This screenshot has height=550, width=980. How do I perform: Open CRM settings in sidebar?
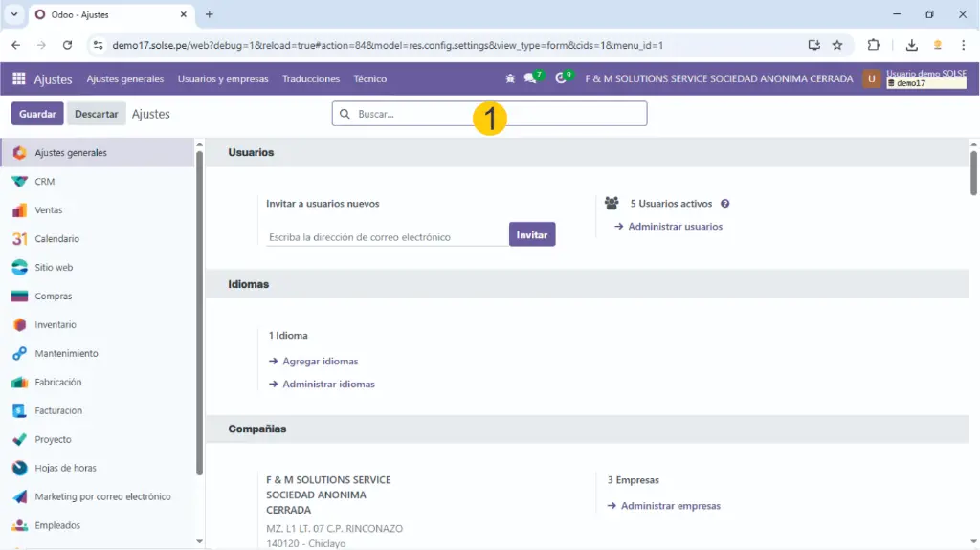(x=44, y=182)
